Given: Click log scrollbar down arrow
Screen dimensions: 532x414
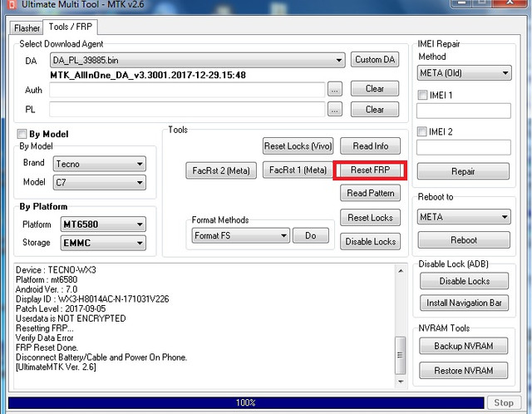Looking at the screenshot, I should 401,382.
